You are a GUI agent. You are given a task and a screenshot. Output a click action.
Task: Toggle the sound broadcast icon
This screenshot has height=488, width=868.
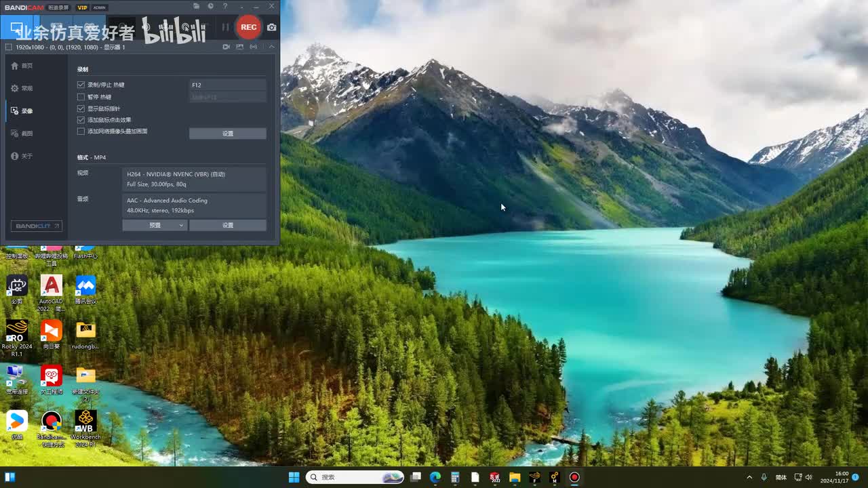[254, 47]
